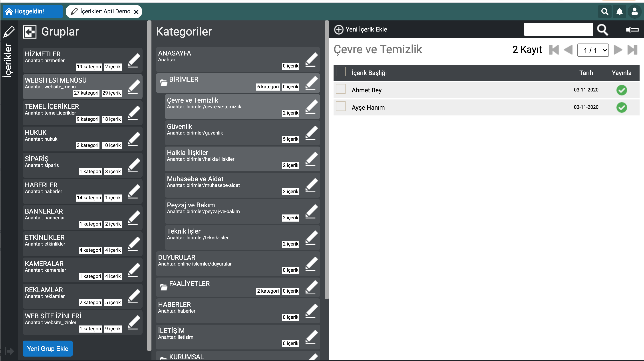Open the user profile icon
This screenshot has width=644, height=361.
(634, 12)
